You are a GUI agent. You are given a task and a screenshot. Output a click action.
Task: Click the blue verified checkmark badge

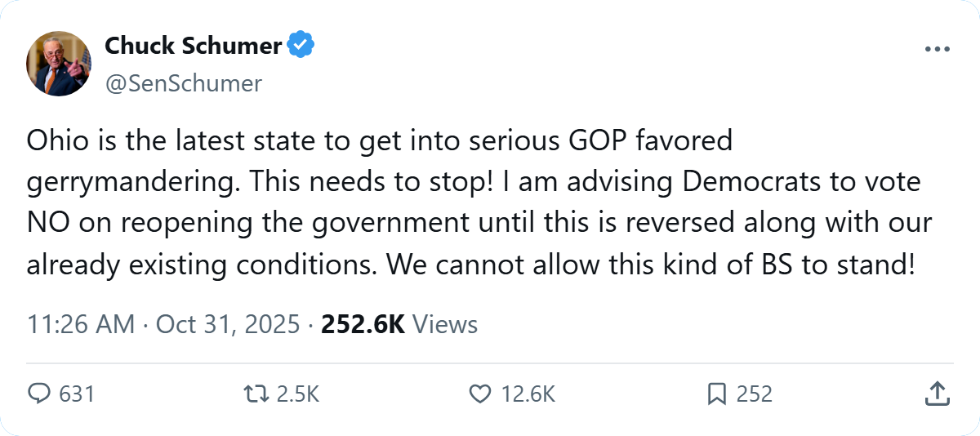tap(301, 46)
